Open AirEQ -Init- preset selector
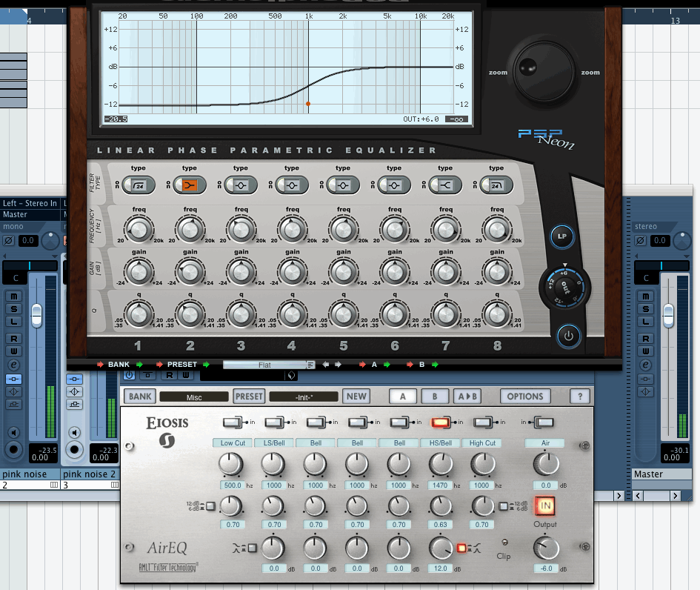The width and height of the screenshot is (700, 590). pos(303,397)
